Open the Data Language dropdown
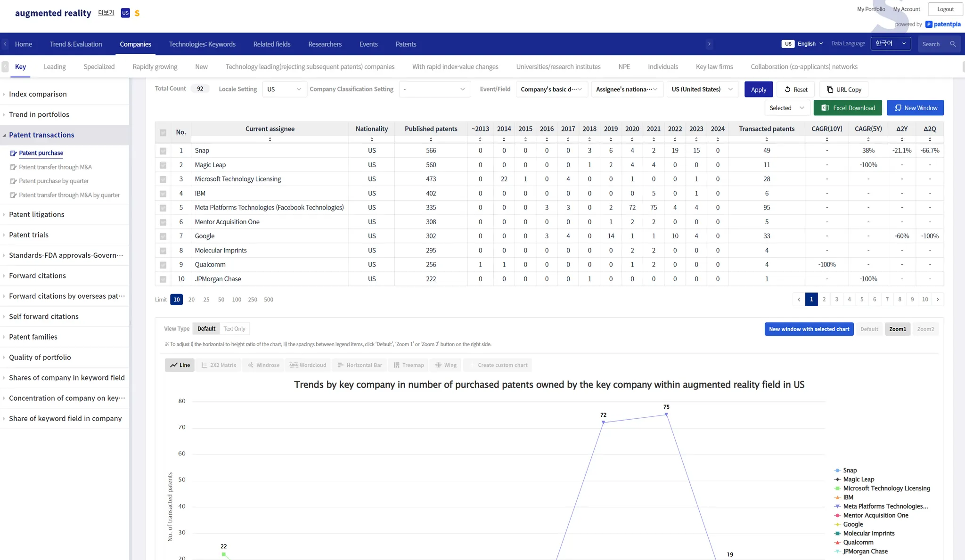This screenshot has width=965, height=560. pos(891,44)
